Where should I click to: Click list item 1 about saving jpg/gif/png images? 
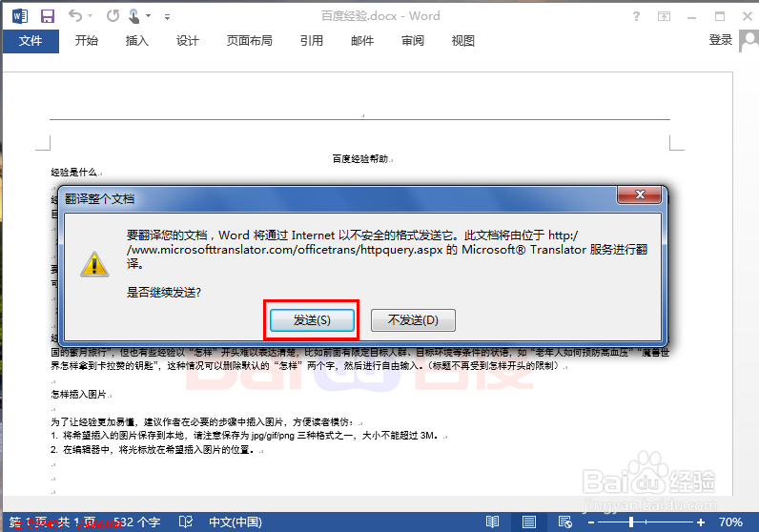pyautogui.click(x=244, y=435)
